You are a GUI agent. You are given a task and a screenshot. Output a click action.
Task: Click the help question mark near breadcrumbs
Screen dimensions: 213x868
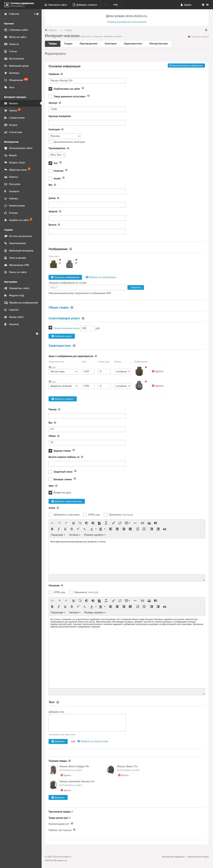[206, 30]
